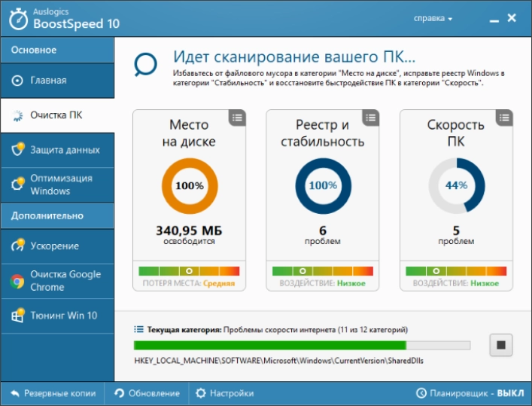Click the Обновление refresh icon

(120, 393)
